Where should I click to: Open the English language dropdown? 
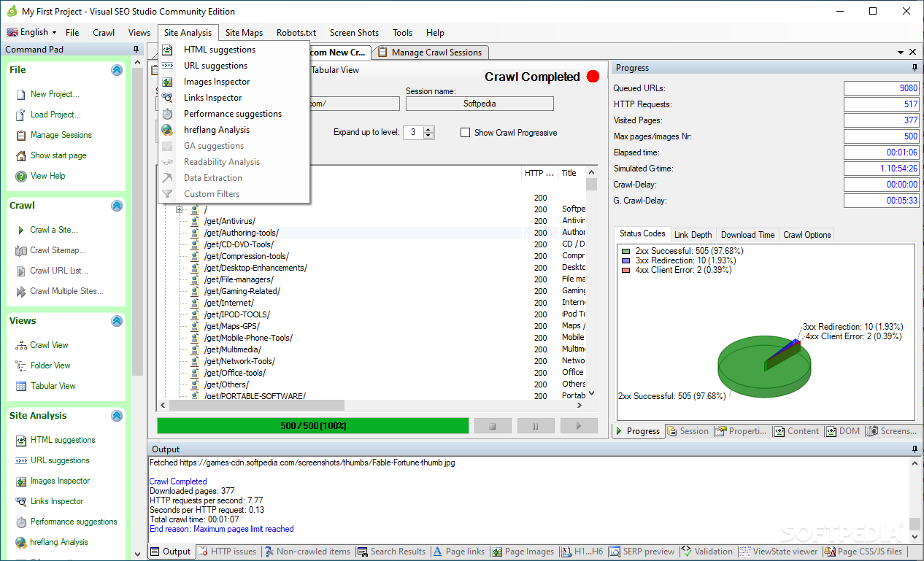pos(32,32)
